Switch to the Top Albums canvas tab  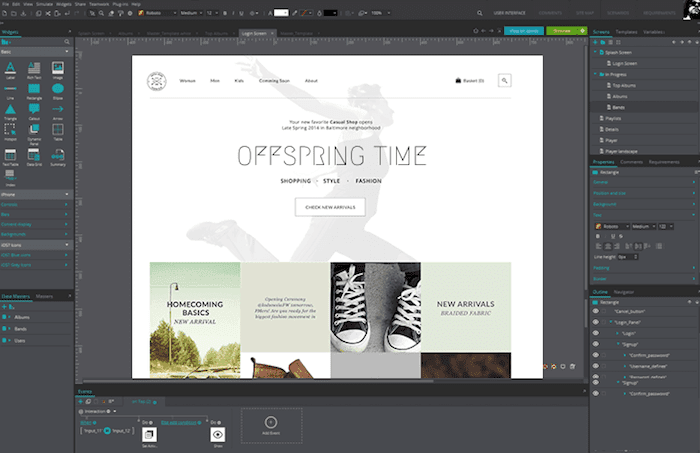217,33
